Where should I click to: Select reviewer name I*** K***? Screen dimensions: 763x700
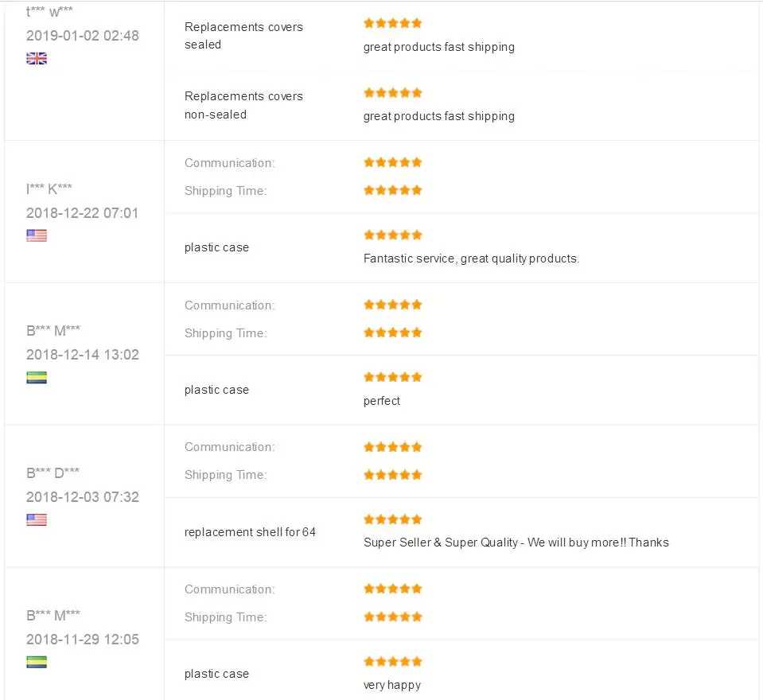point(49,189)
